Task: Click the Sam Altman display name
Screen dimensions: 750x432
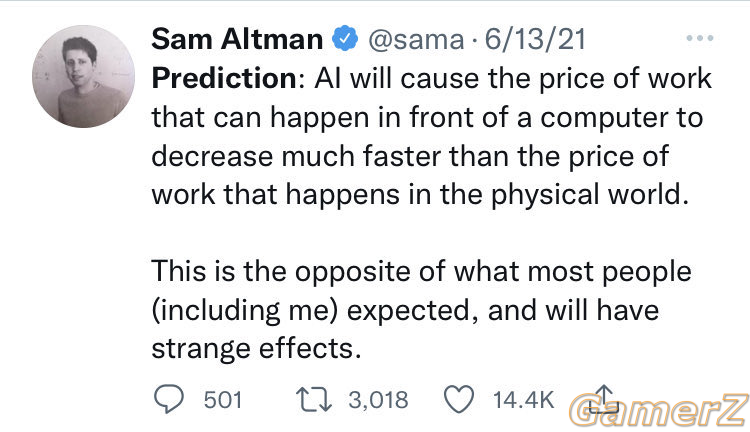Action: (237, 39)
